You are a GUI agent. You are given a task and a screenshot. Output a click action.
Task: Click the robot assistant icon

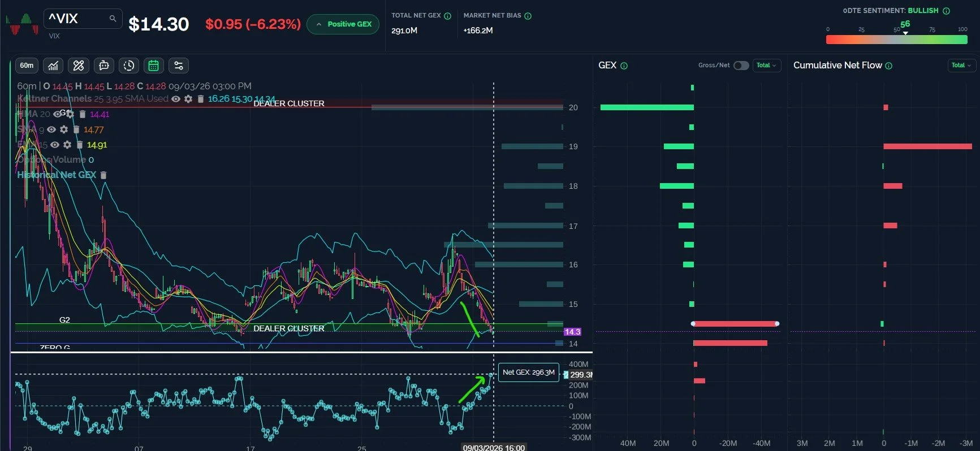tap(104, 66)
